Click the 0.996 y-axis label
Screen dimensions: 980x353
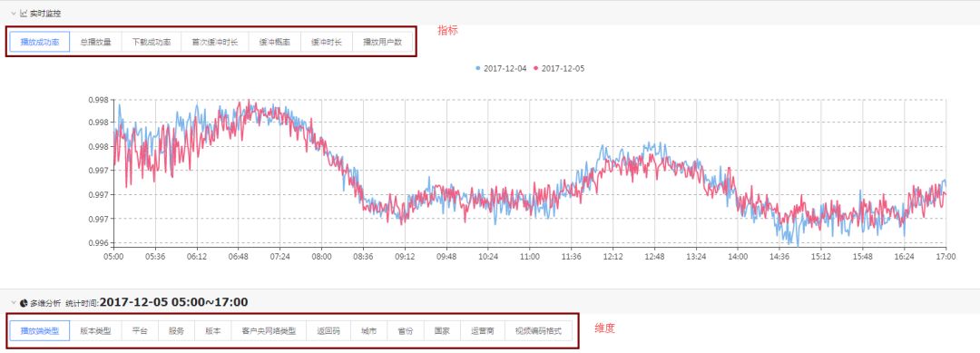[100, 243]
